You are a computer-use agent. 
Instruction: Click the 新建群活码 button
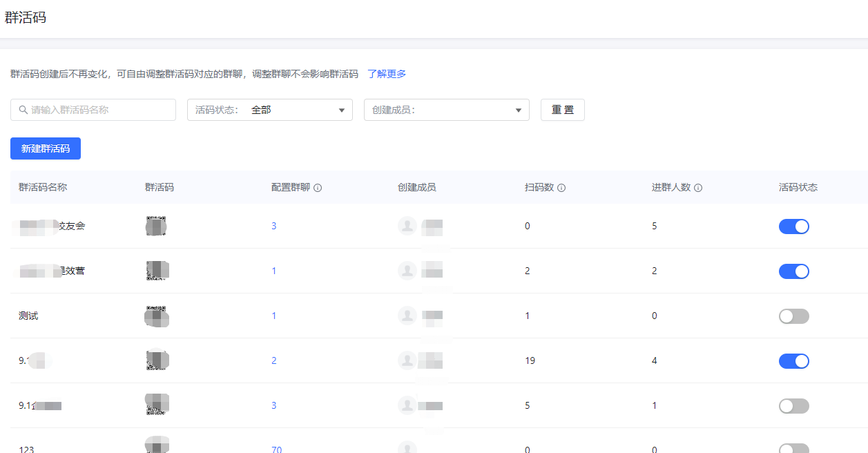pos(46,148)
